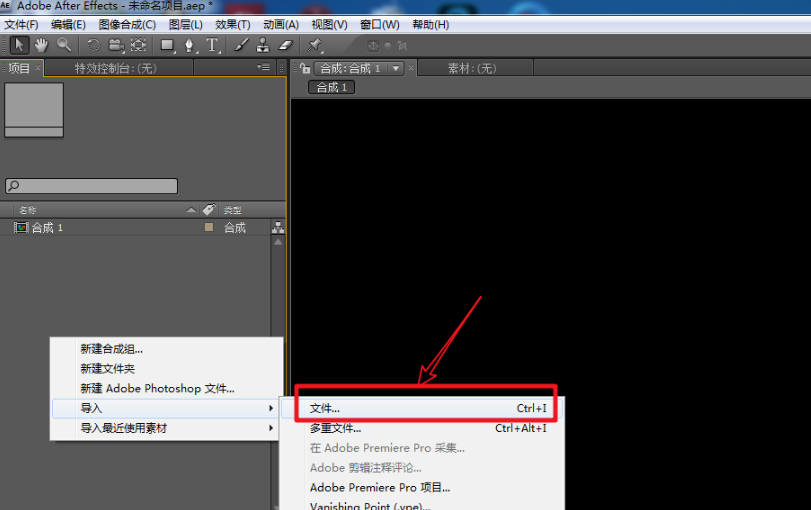Open the 图层(L) menu
The image size is (811, 510).
186,24
